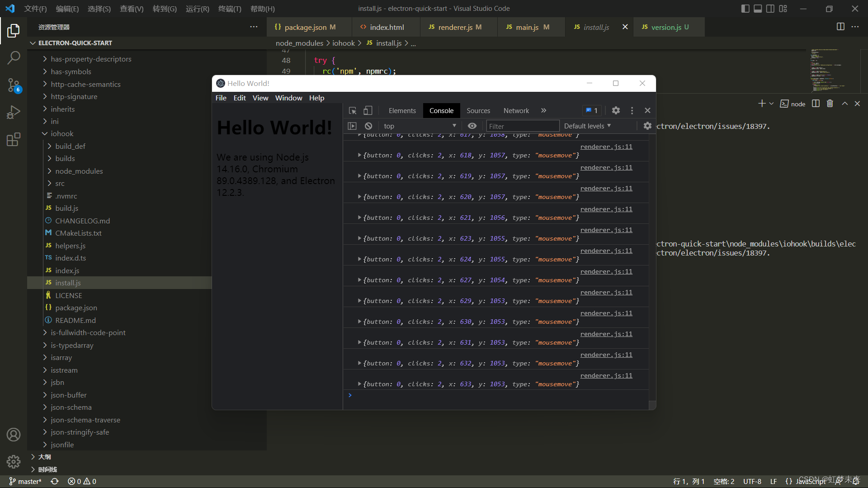Screen dimensions: 868x488
Task: Toggle the bottom panel layout icon
Action: click(758, 9)
